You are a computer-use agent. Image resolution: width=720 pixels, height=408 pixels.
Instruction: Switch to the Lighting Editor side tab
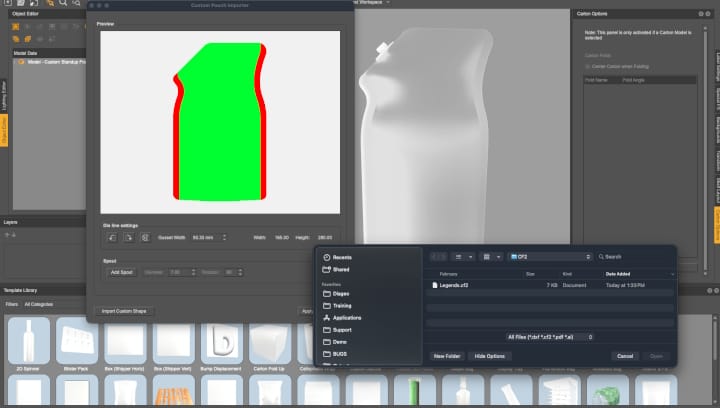click(4, 92)
